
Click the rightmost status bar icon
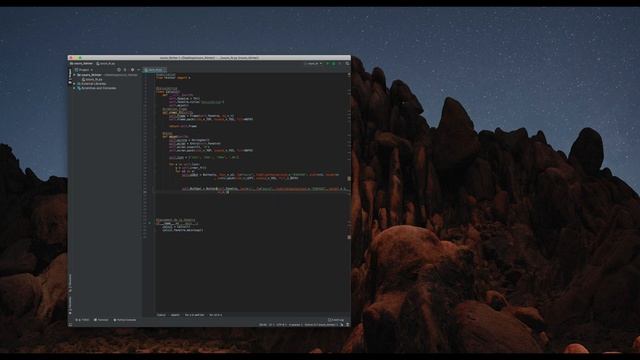click(348, 325)
